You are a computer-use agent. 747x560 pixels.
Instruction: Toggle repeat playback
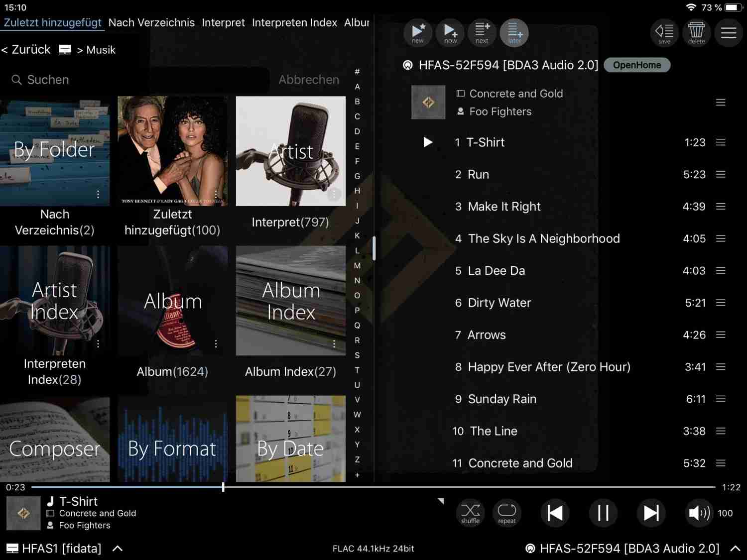point(507,513)
